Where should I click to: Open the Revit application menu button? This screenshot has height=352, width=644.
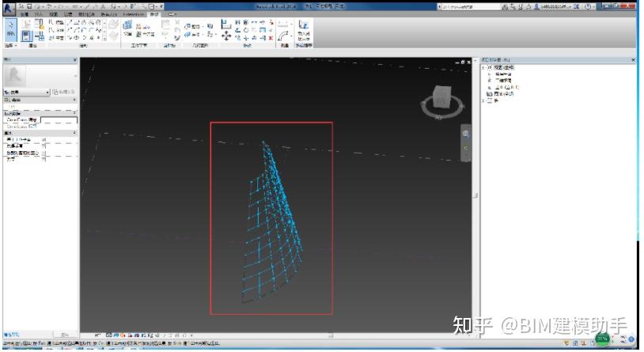[9, 8]
